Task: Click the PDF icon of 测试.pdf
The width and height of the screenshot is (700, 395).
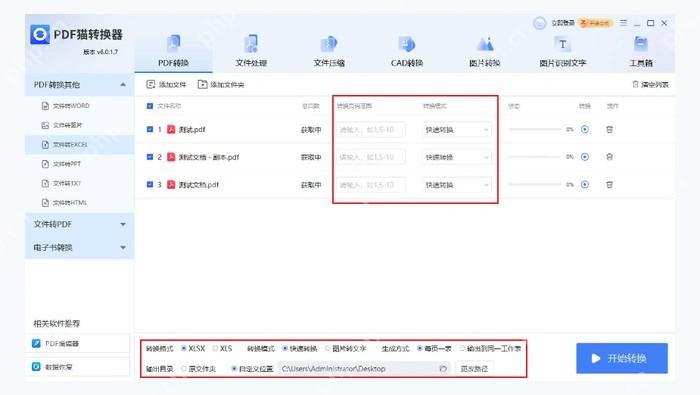Action: coord(171,129)
